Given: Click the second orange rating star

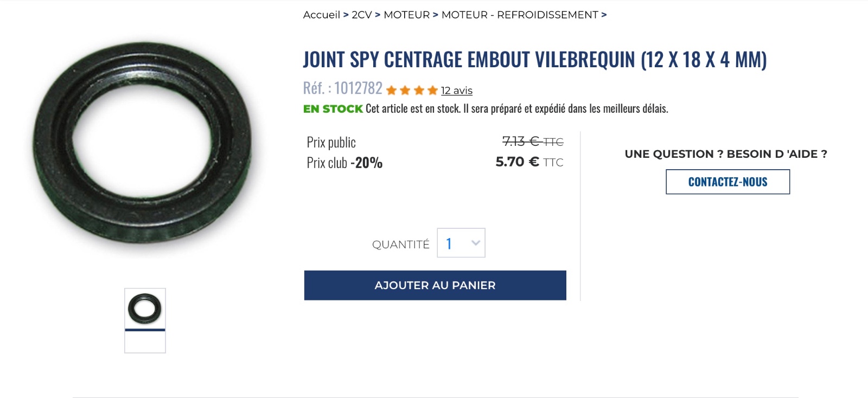Looking at the screenshot, I should pos(405,91).
